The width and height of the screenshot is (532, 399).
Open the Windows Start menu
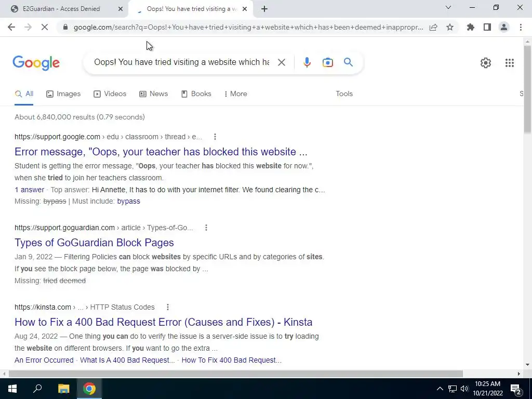(x=12, y=389)
